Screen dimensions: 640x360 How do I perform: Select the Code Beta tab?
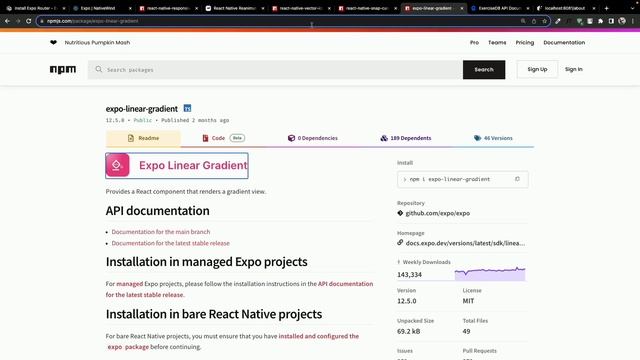point(224,138)
